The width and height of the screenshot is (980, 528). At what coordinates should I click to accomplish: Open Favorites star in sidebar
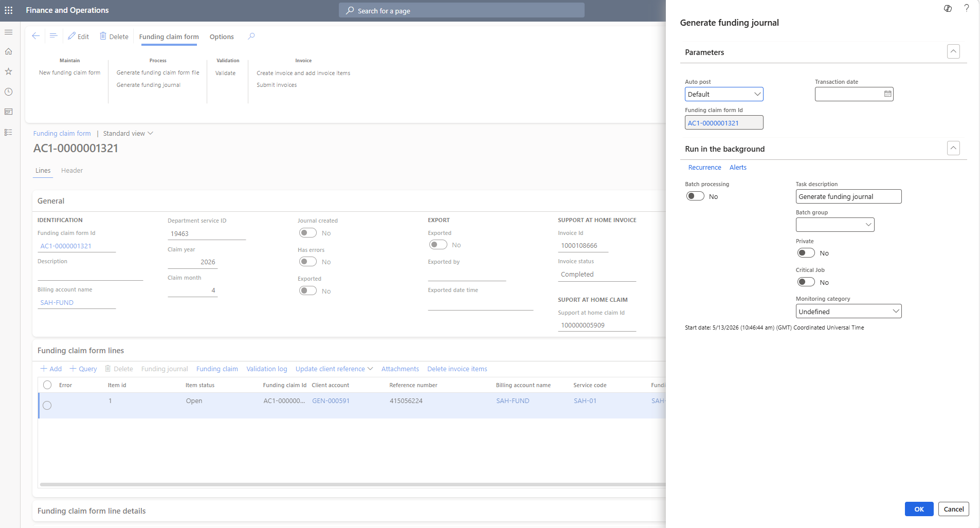coord(9,71)
